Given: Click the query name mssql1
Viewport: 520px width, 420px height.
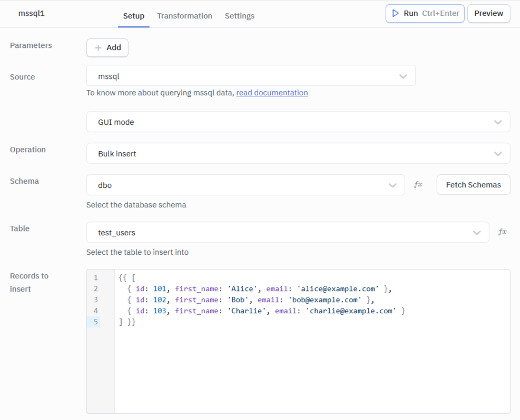Looking at the screenshot, I should click(x=32, y=13).
